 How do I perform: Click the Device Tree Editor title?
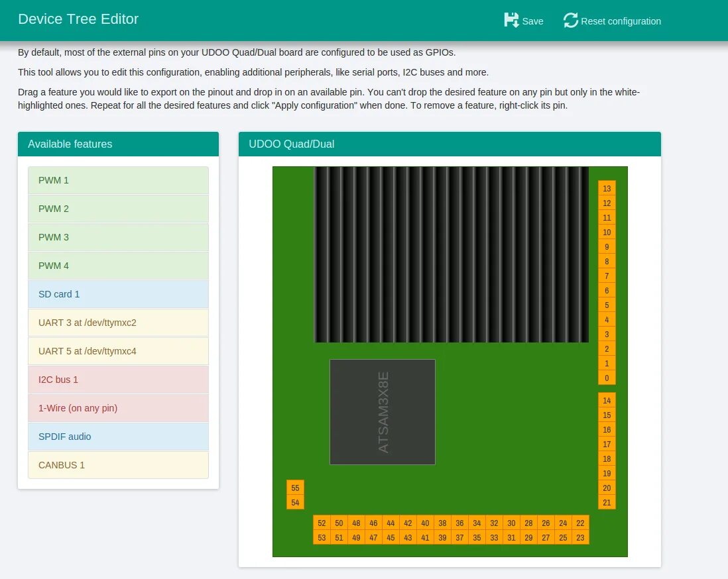[78, 19]
